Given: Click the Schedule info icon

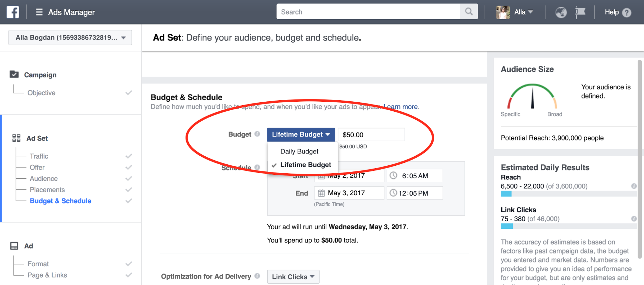Looking at the screenshot, I should click(257, 167).
